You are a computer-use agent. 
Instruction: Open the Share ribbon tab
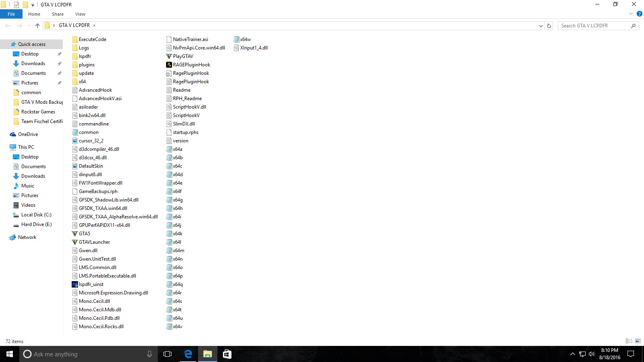click(58, 14)
